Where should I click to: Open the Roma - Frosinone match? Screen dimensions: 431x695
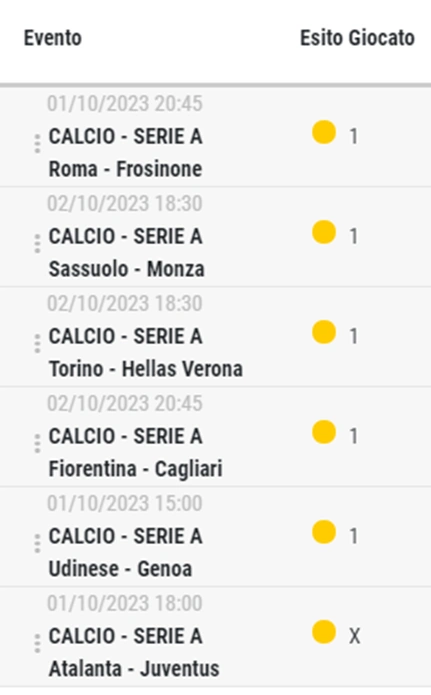tap(125, 169)
